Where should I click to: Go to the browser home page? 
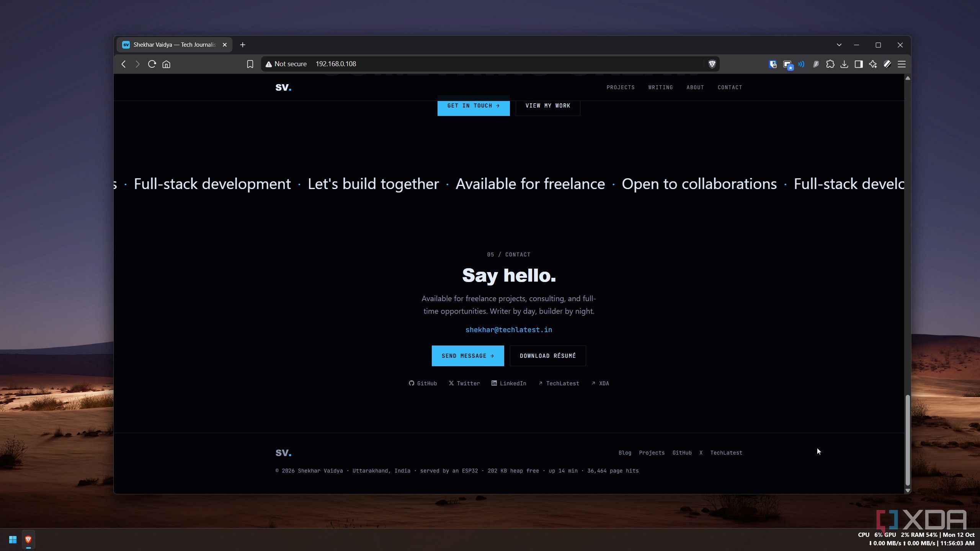(166, 64)
